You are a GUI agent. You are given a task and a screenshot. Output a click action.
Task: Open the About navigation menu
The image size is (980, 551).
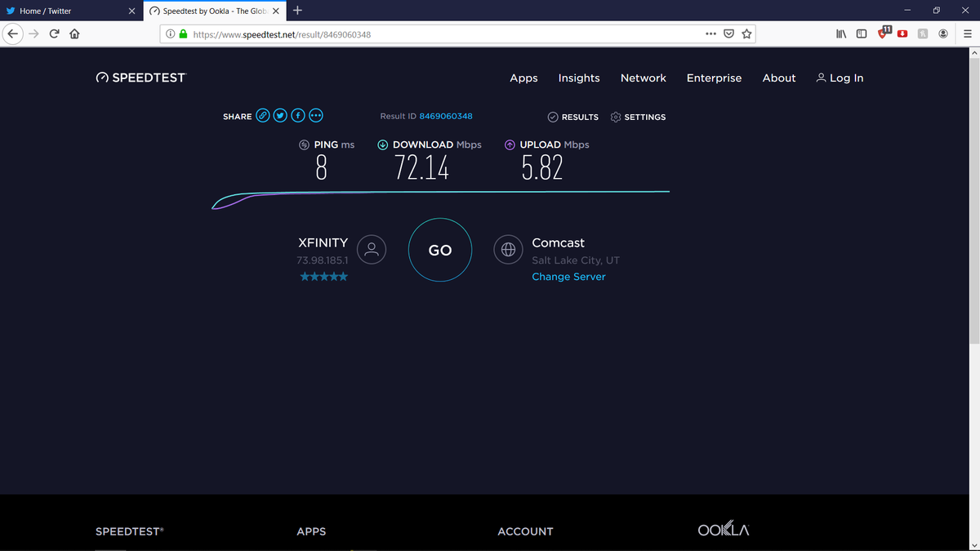tap(779, 78)
